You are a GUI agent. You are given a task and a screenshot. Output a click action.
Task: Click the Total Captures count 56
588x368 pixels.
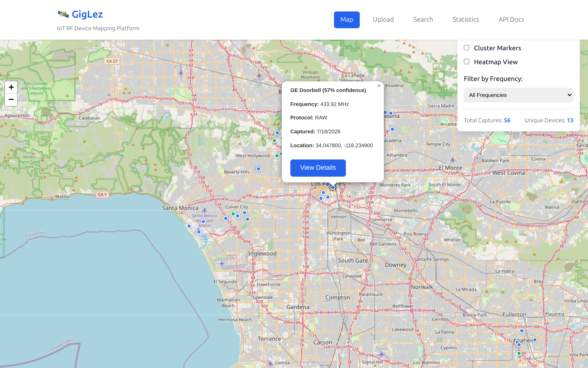(x=507, y=120)
